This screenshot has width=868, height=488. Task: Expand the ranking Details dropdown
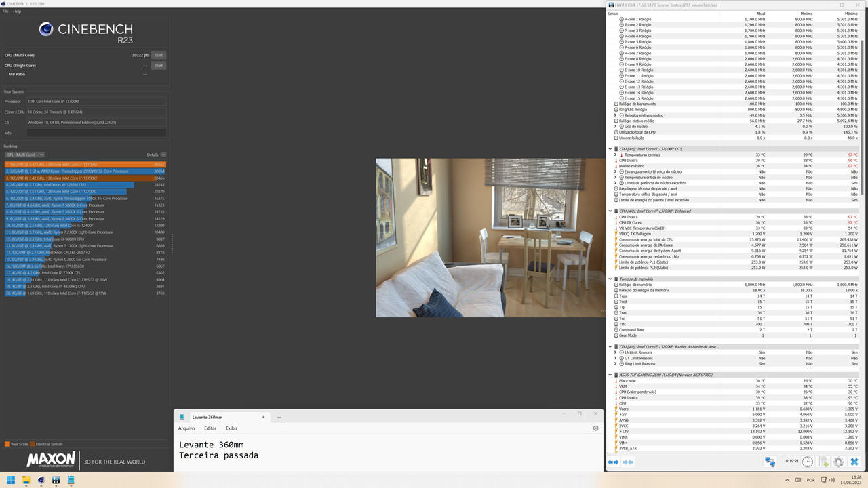coord(163,155)
